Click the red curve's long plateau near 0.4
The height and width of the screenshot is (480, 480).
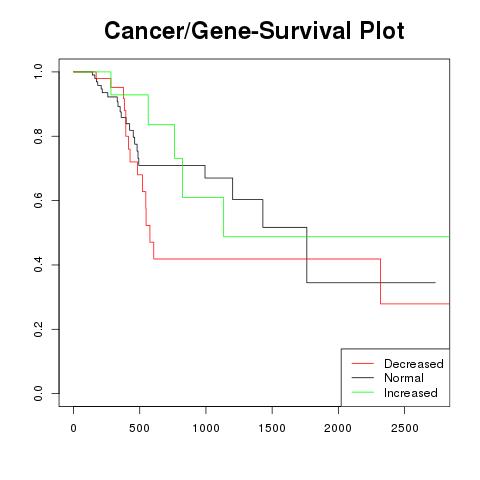[x=267, y=259]
